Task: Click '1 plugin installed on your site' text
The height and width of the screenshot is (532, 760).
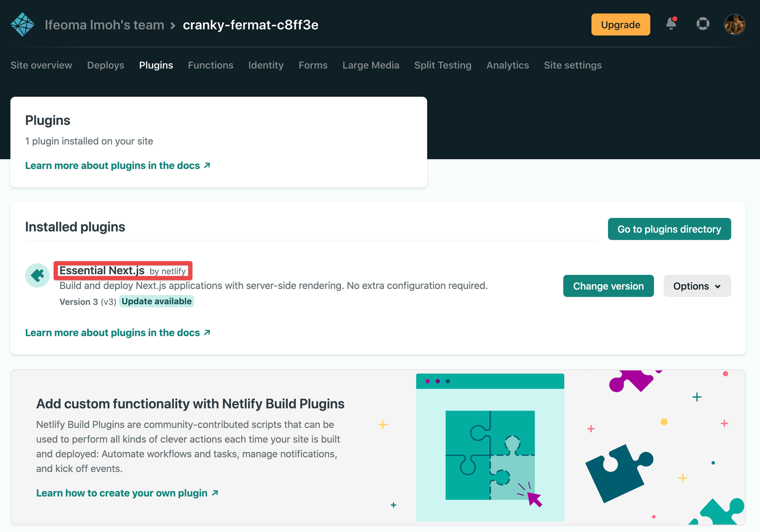Action: 89,141
